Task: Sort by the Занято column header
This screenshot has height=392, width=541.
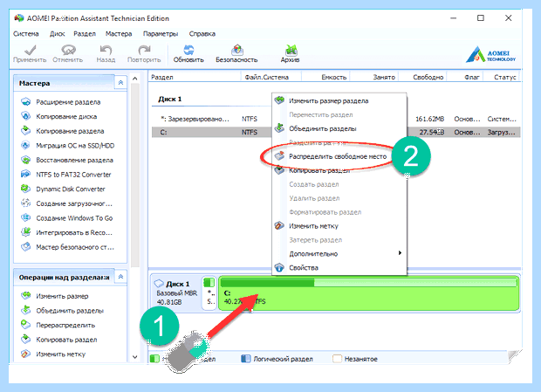Action: click(x=374, y=77)
